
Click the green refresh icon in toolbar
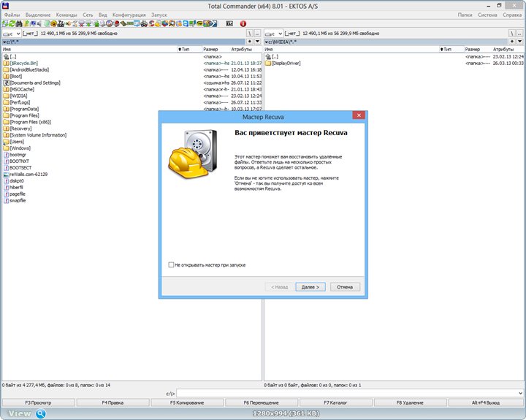click(x=6, y=23)
